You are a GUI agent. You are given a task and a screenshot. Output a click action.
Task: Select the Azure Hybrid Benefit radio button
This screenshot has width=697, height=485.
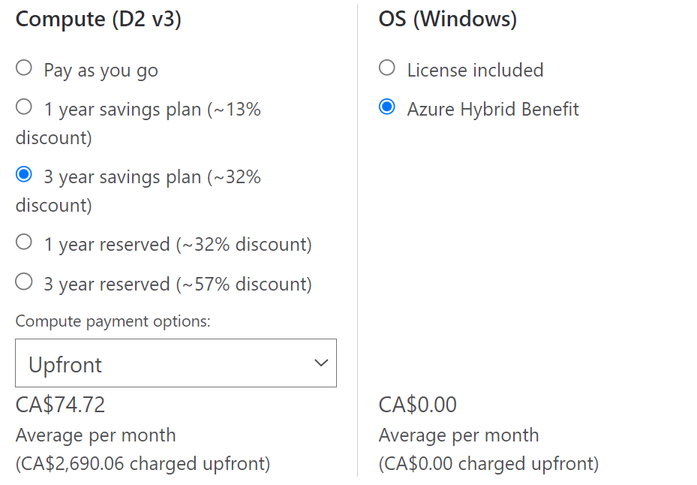coord(387,108)
